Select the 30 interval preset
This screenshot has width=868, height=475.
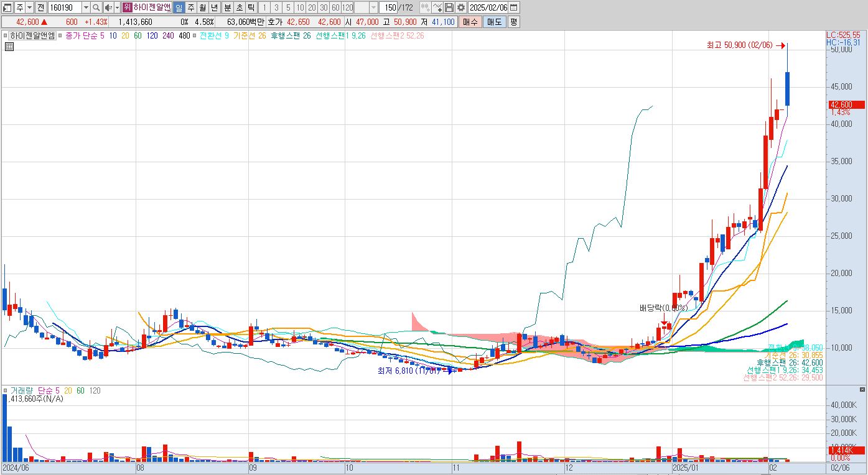[324, 7]
